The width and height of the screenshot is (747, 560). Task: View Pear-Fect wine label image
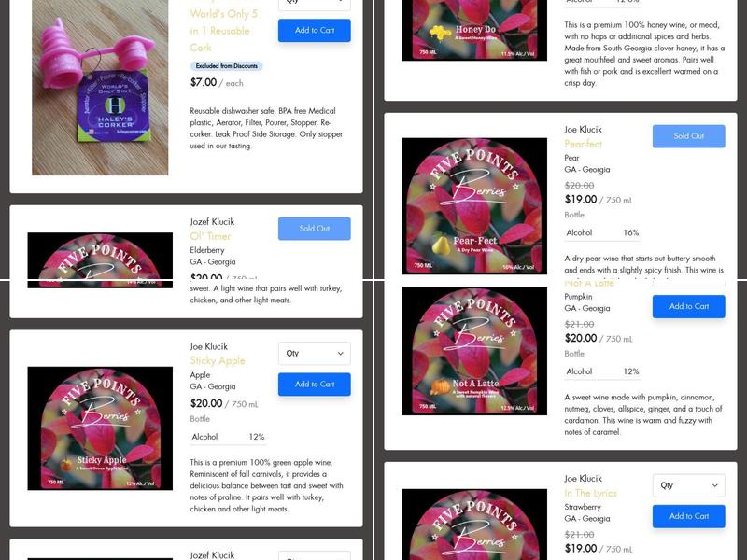coord(474,206)
